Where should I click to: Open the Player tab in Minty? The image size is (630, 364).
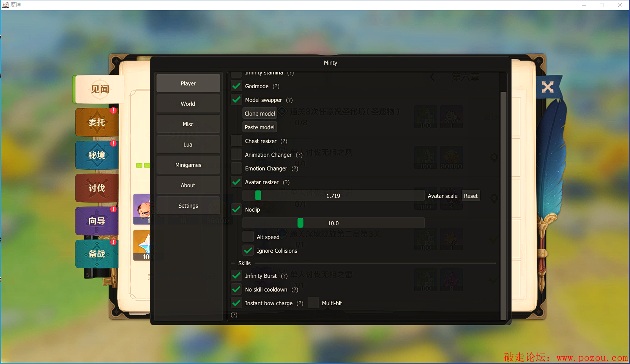click(188, 83)
